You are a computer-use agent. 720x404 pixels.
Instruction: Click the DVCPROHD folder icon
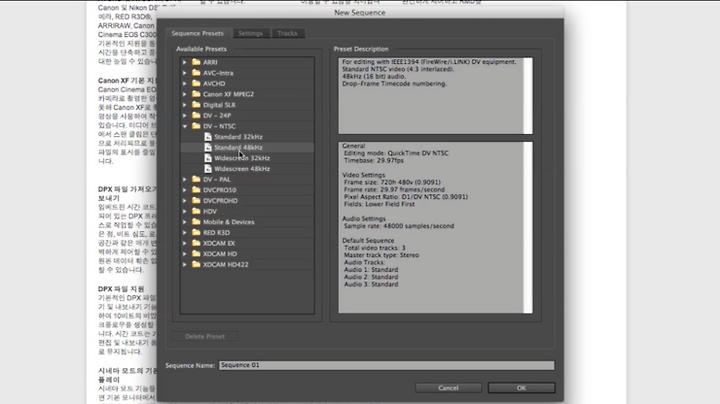coord(196,200)
